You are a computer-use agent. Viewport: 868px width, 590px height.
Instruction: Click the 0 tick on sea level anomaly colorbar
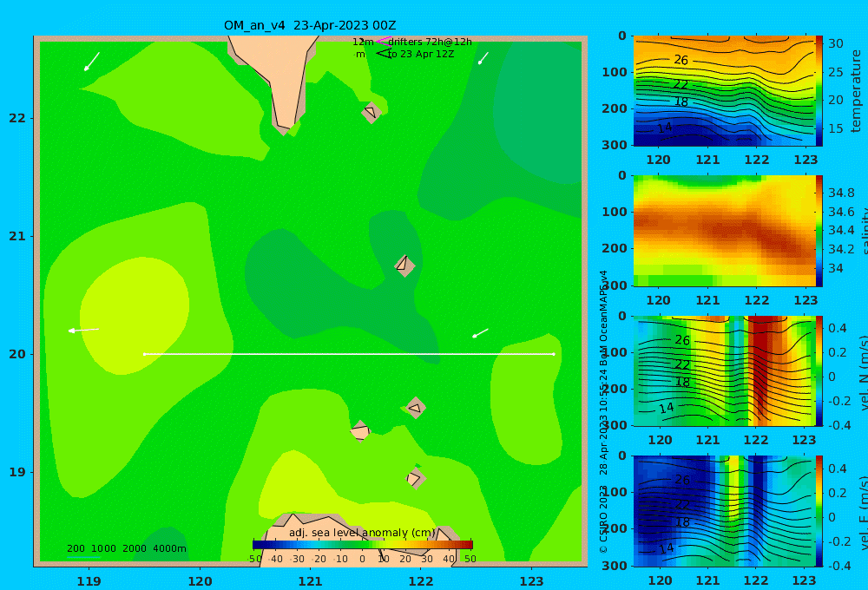[x=362, y=559]
